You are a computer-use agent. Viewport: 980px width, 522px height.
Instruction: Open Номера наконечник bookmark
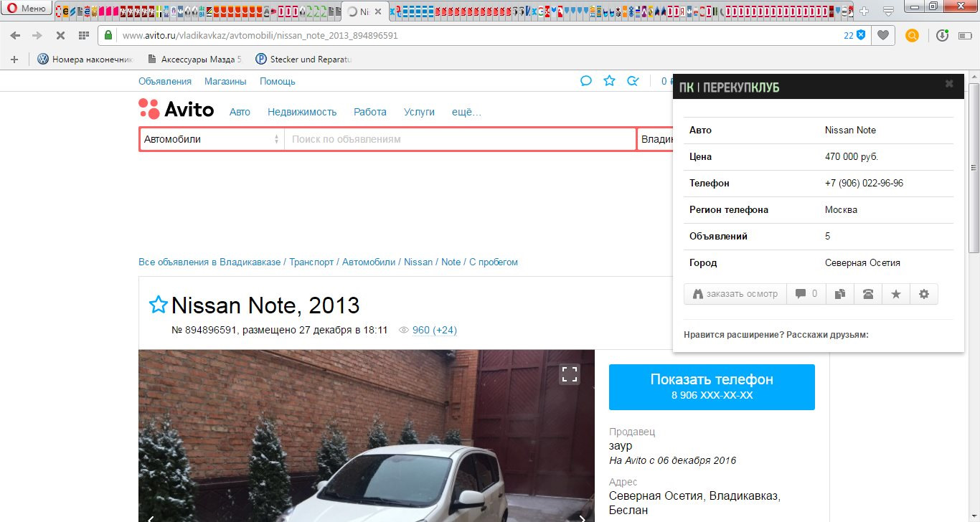tap(85, 60)
